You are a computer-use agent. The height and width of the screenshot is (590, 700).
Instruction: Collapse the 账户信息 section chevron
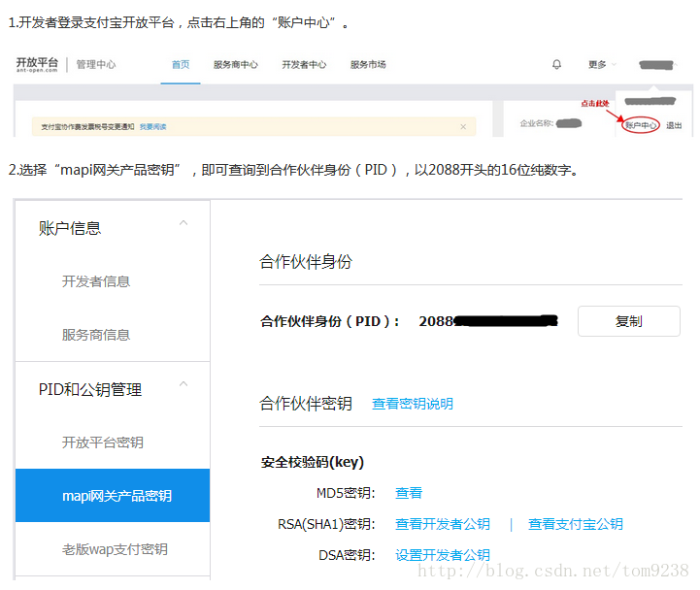tap(183, 222)
